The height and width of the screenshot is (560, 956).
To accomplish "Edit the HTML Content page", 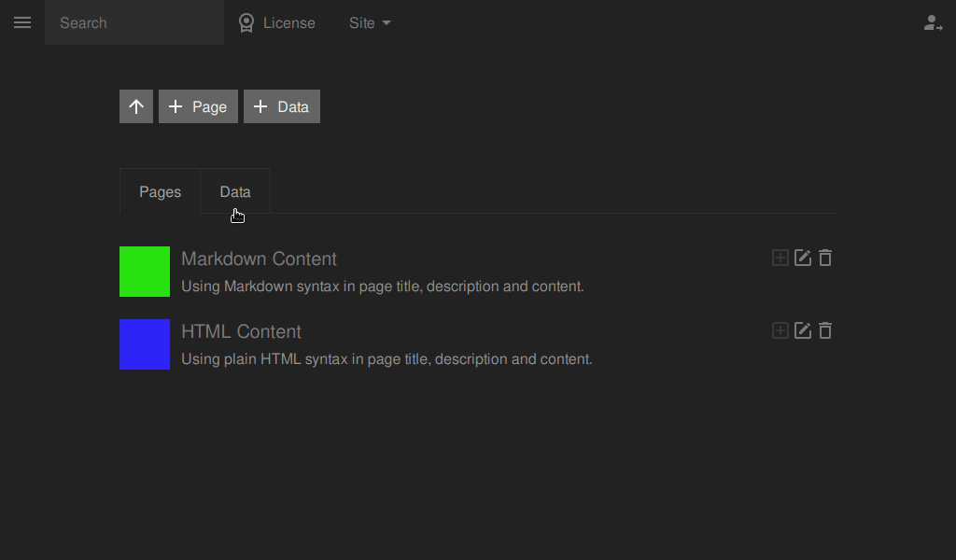I will (802, 331).
